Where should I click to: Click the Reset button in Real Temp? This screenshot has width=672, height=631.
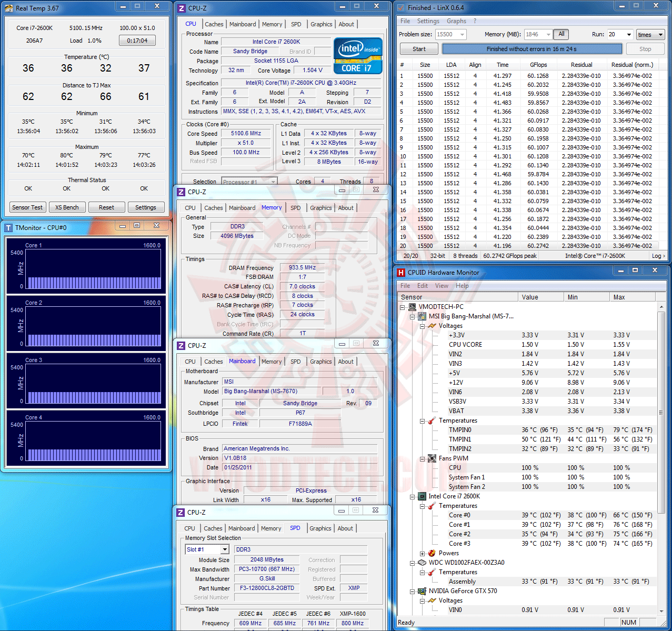[106, 207]
